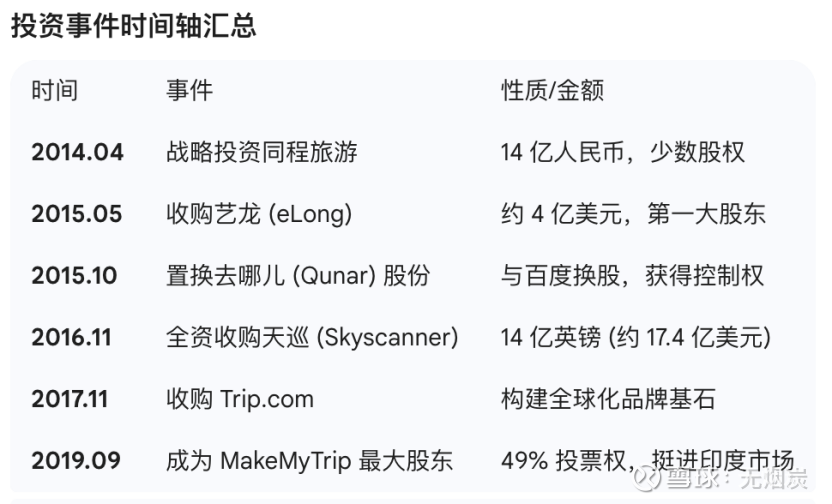The image size is (832, 504).
Task: Click the 与百度换股，获得控制权 cell
Action: pos(632,277)
